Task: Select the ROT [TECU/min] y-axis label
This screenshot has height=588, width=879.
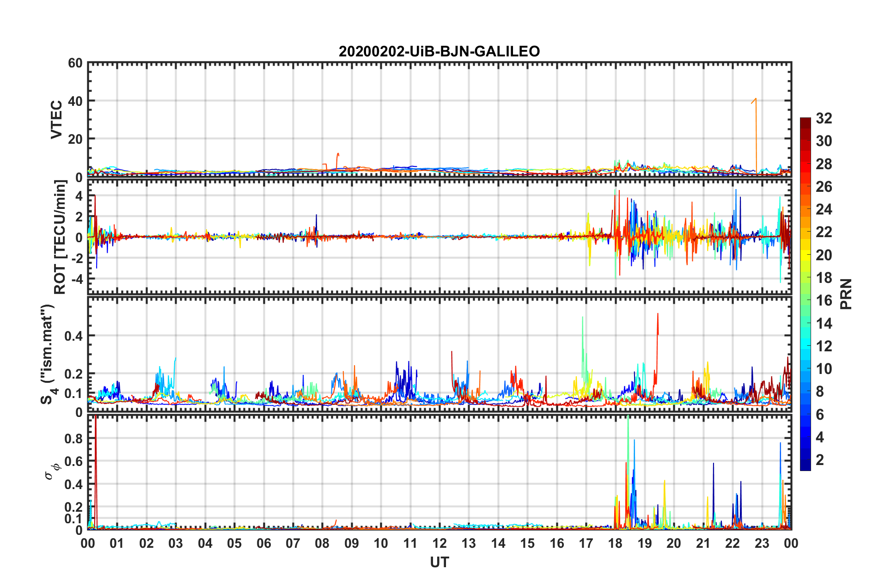Action: tap(60, 237)
